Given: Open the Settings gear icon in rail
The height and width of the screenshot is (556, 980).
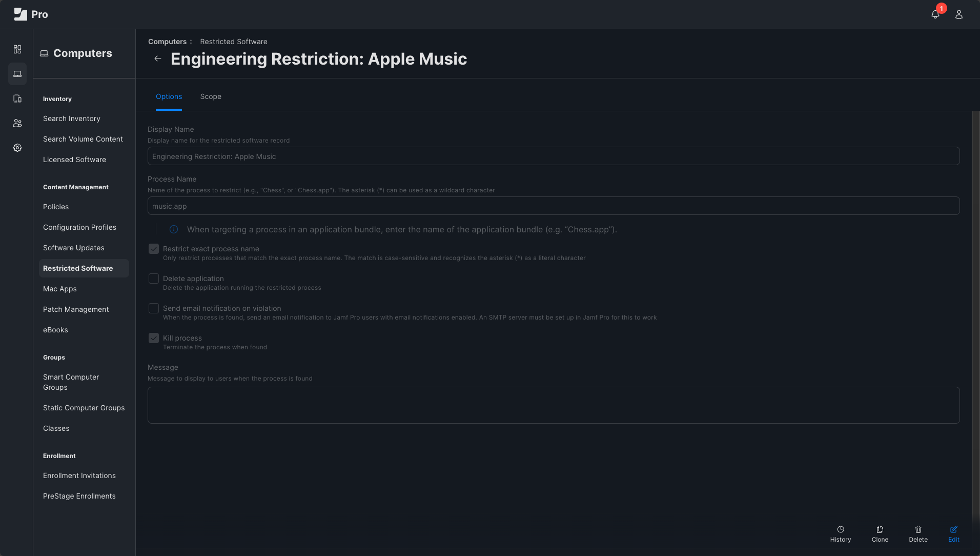Looking at the screenshot, I should [17, 148].
